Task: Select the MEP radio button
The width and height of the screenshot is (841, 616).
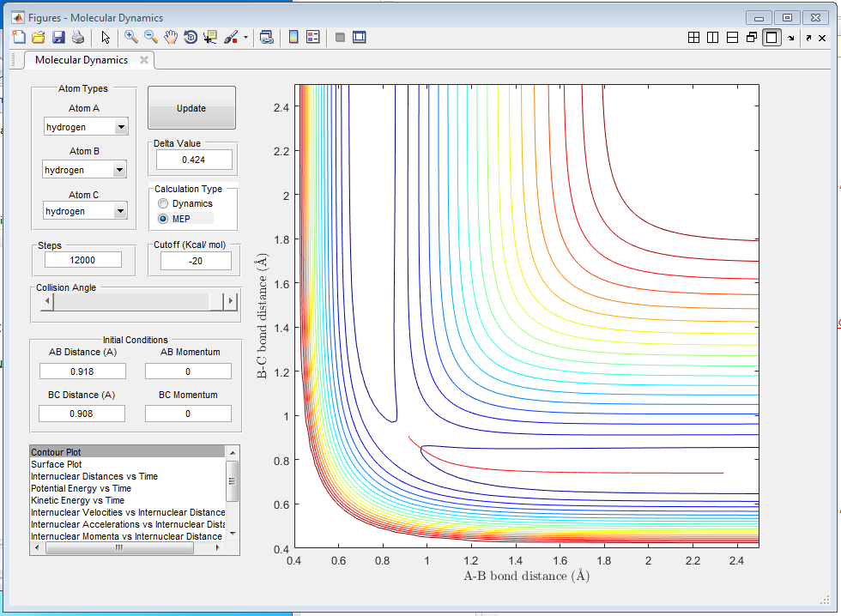Action: tap(163, 219)
